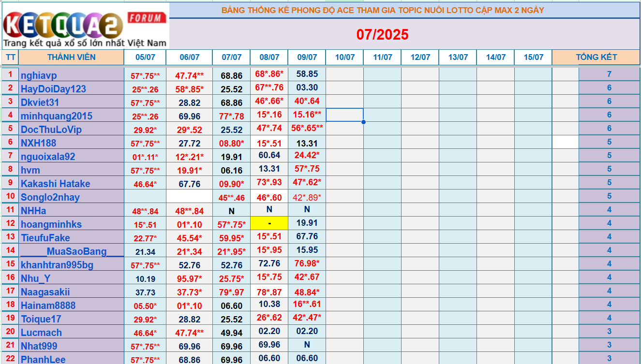
Task: Select member name hvm
Action: (x=30, y=170)
